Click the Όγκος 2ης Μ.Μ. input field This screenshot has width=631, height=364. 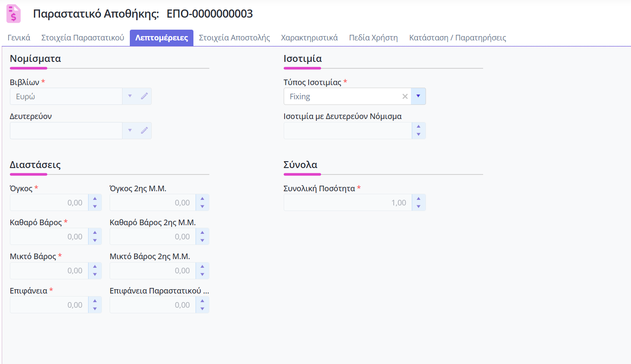coord(153,202)
